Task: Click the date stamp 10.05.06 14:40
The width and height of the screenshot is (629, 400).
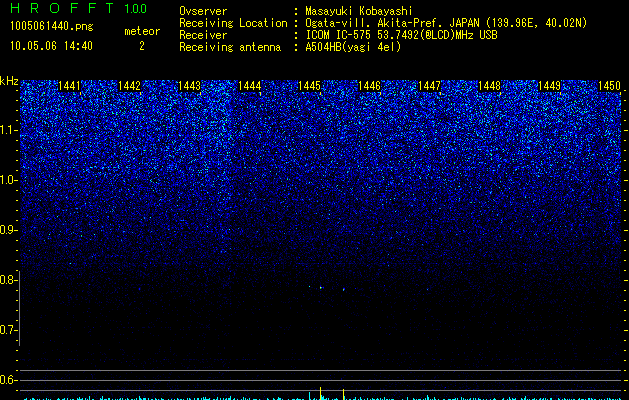Action: pos(51,46)
